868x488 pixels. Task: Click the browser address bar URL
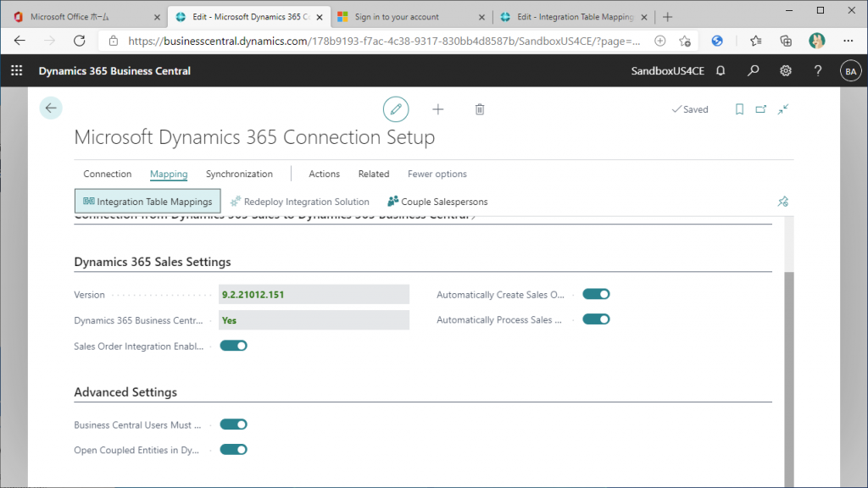click(384, 41)
